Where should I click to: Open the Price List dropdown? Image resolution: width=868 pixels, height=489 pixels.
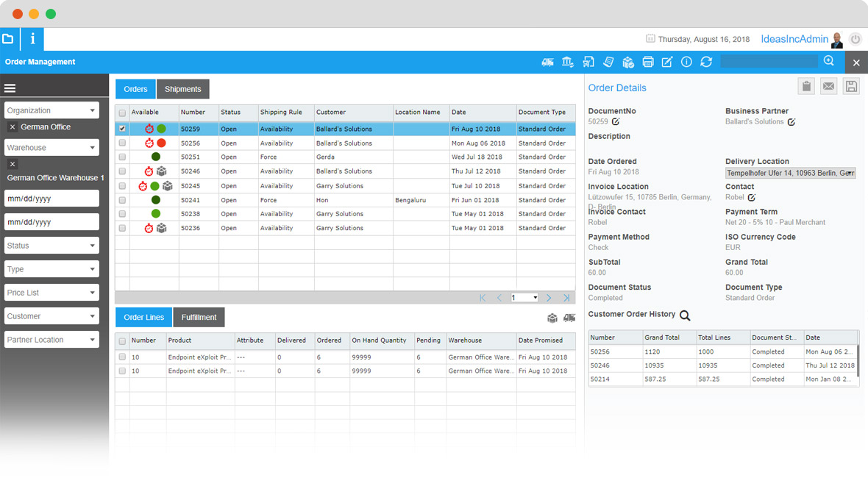pos(51,293)
